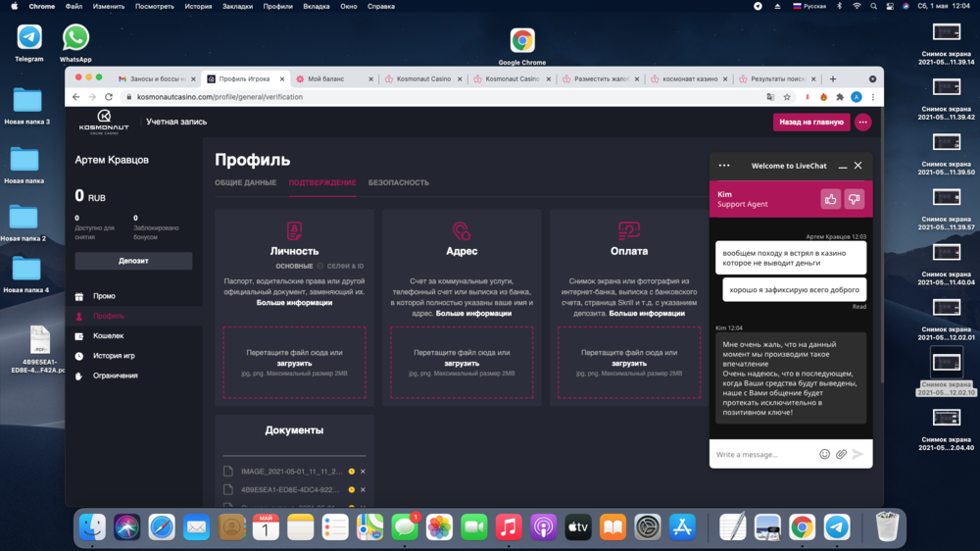Click the attachment paperclip in chat
980x551 pixels.
pos(841,454)
